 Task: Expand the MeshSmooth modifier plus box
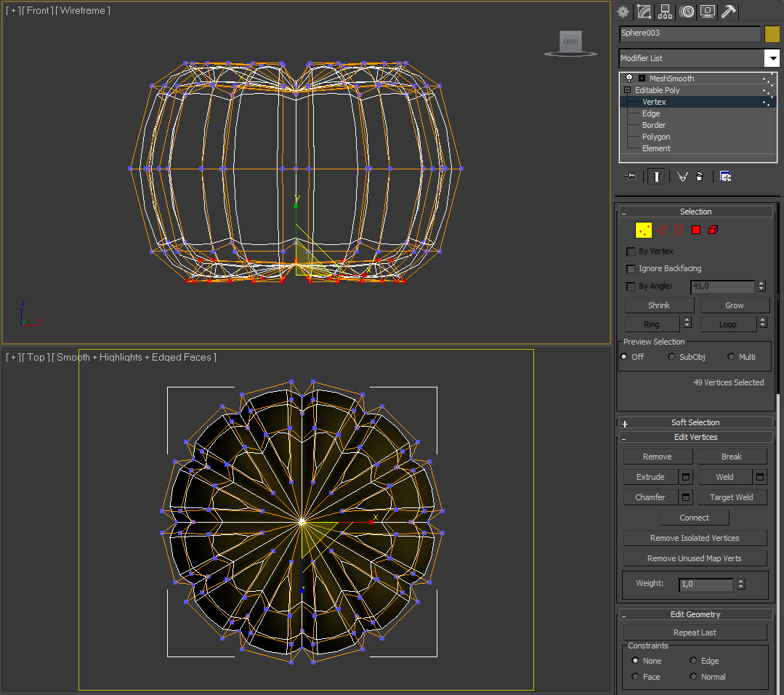tap(642, 78)
